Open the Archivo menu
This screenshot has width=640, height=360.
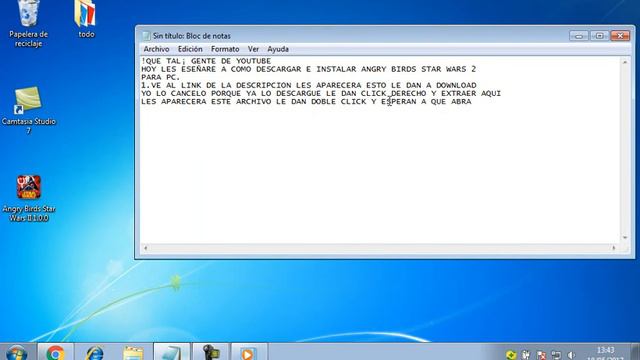point(156,49)
